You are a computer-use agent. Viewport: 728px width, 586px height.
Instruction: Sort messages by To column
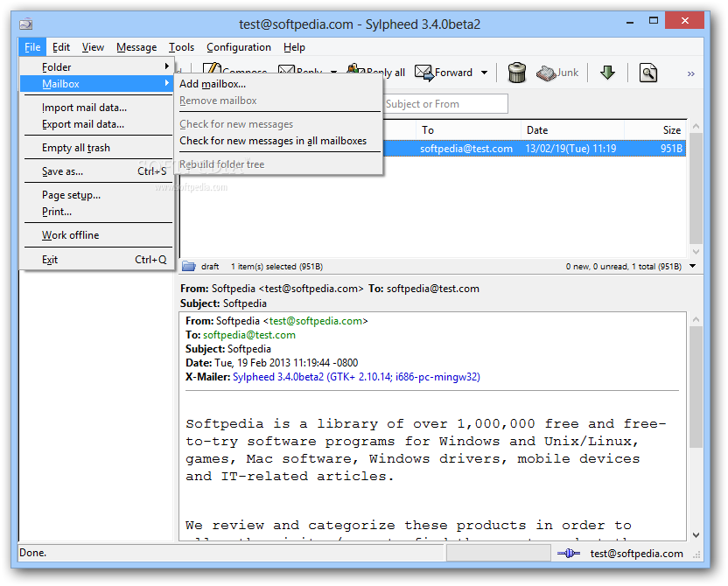469,130
